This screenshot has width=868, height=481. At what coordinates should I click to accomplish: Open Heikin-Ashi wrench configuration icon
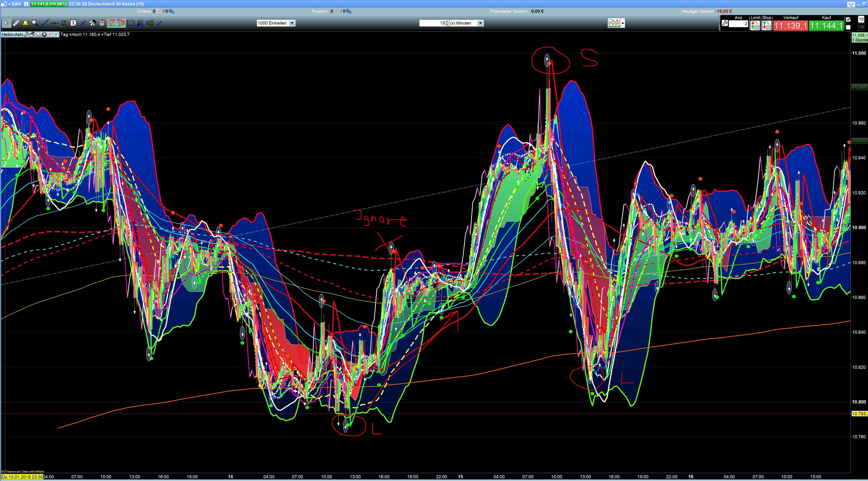[x=27, y=34]
